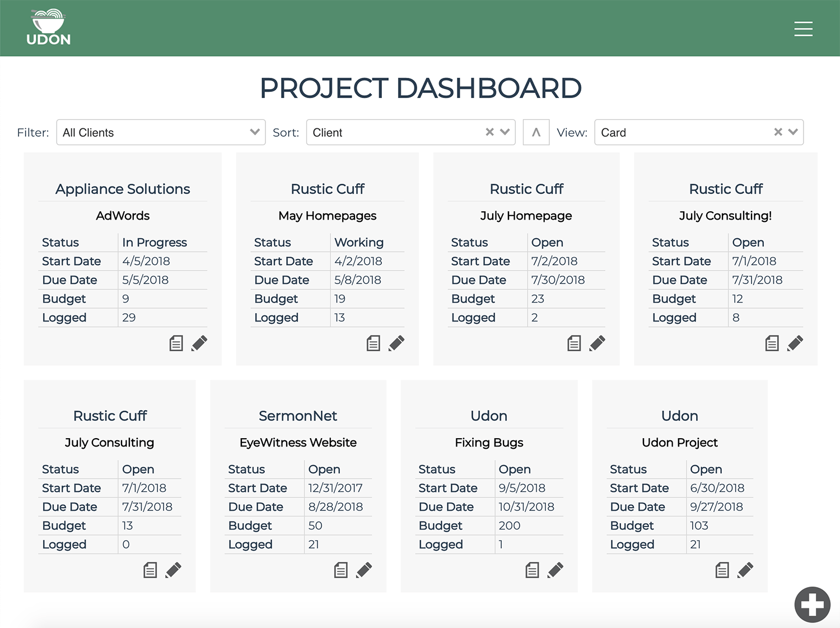This screenshot has height=628, width=840.
Task: Click the AdWords project name
Action: click(123, 216)
